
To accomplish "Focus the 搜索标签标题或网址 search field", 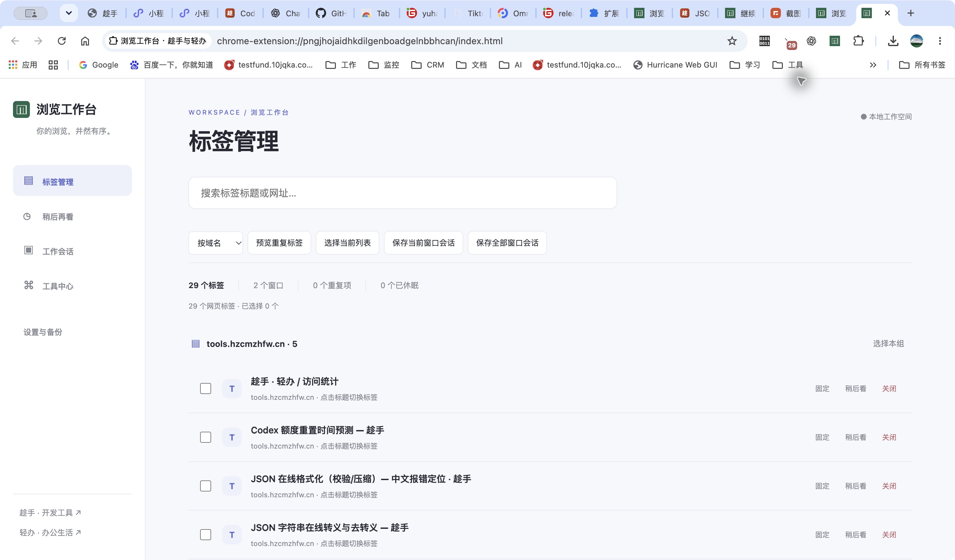I will (402, 193).
